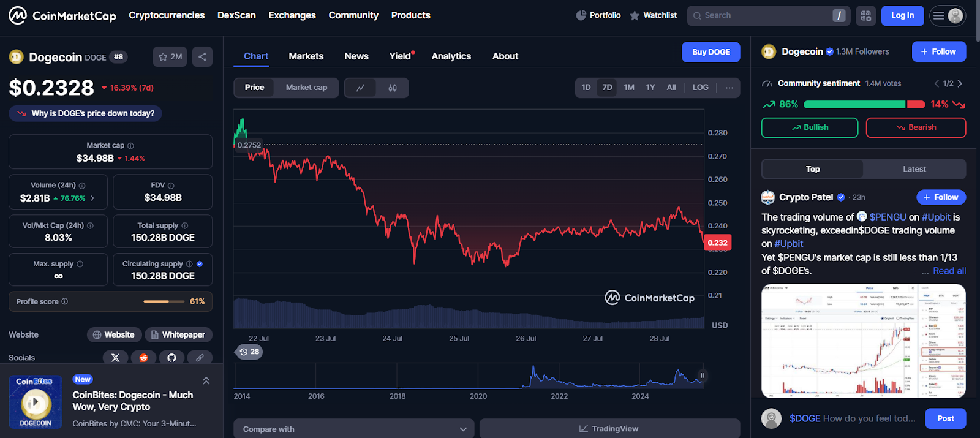Open the Reddit social link

point(143,358)
